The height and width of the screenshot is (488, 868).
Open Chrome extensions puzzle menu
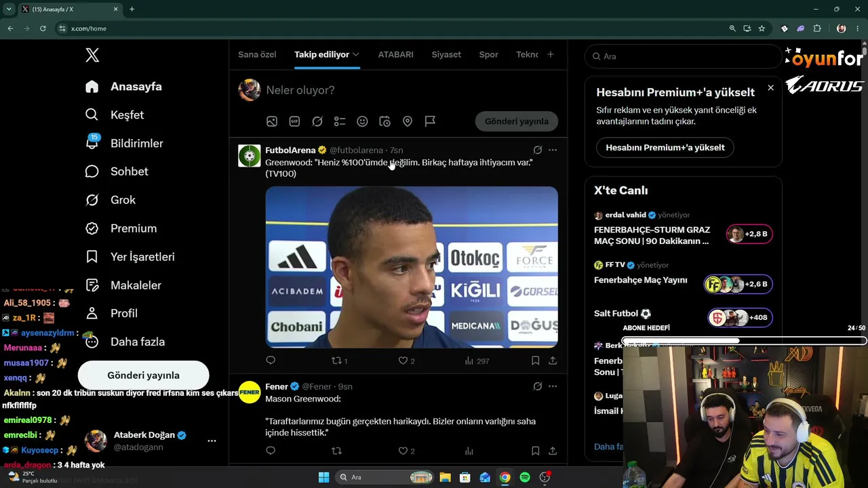coord(816,28)
